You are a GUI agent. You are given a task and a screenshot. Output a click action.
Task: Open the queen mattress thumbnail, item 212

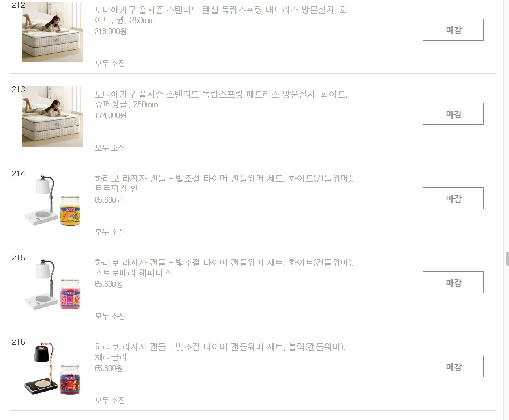[52, 32]
